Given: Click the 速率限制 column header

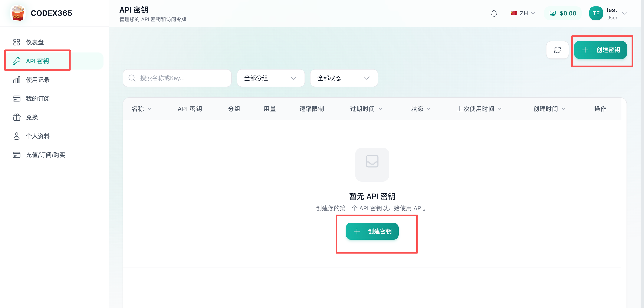Looking at the screenshot, I should click(x=312, y=109).
